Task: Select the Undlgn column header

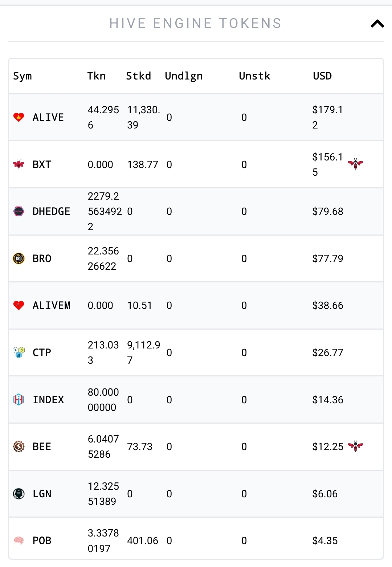Action: pos(184,76)
